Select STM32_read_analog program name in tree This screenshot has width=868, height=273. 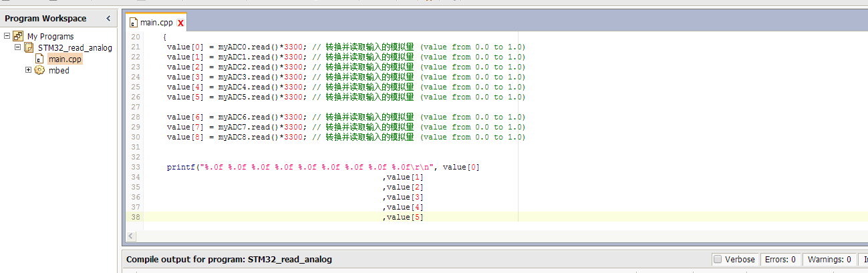click(x=75, y=48)
